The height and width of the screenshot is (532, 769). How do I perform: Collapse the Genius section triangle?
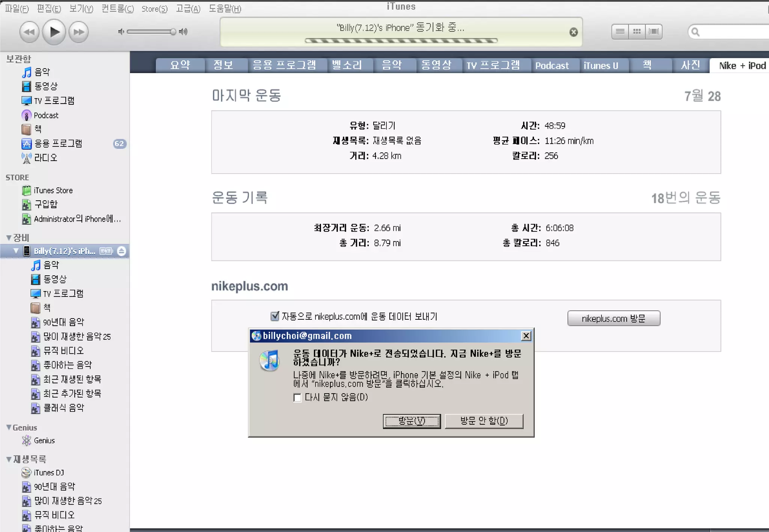pyautogui.click(x=9, y=427)
